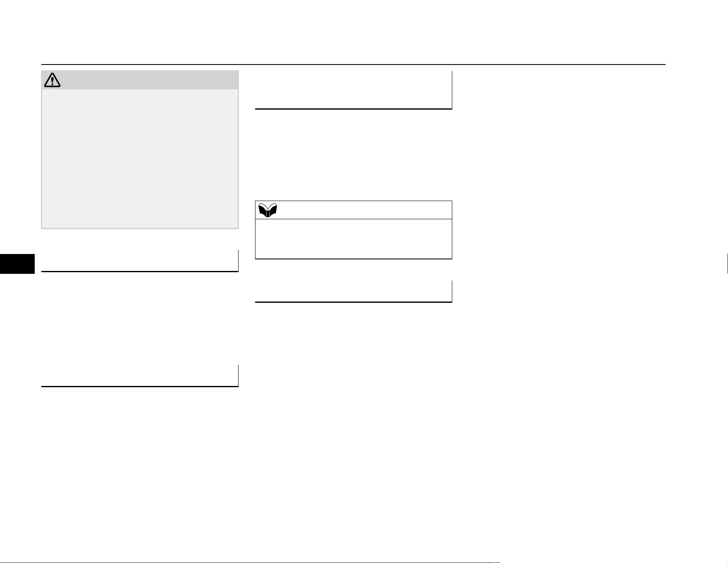Click the small black mark on the right edge
Viewport: 728px width, 563px height.
click(x=727, y=264)
